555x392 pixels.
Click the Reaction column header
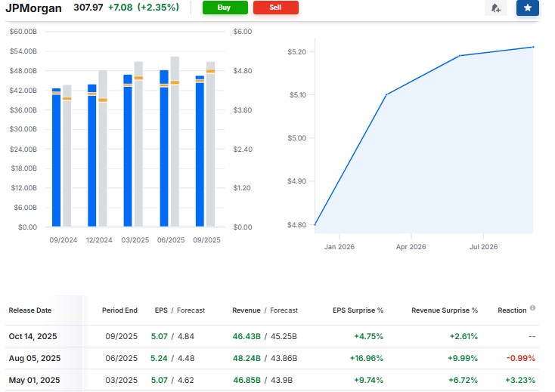(512, 310)
